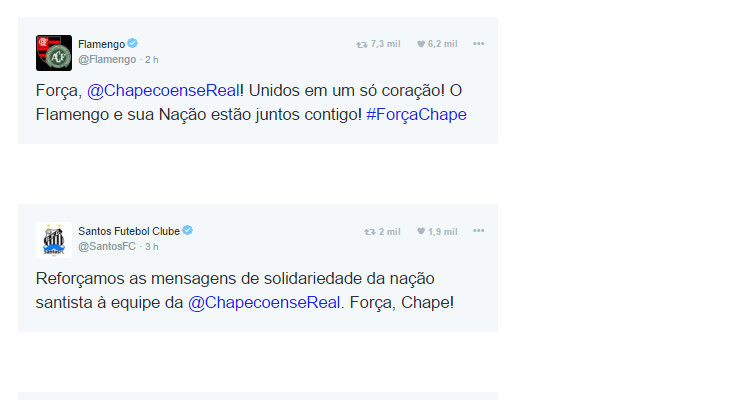Image resolution: width=730 pixels, height=400 pixels.
Task: Open more options on the Santos tweet
Action: click(x=479, y=231)
